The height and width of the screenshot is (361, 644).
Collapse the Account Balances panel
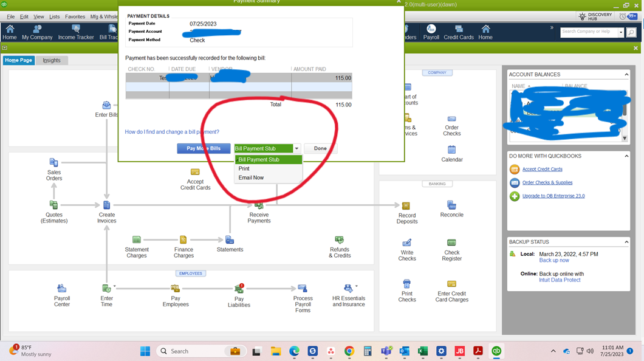coord(626,74)
